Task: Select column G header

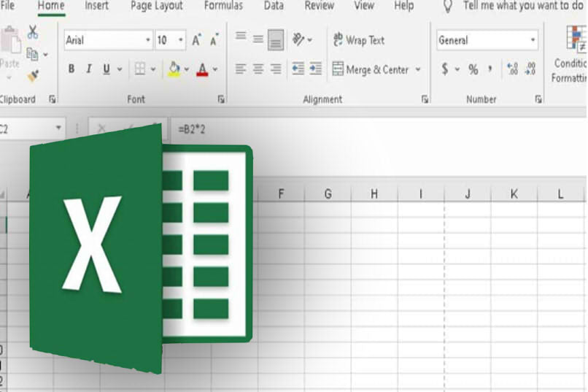Action: (328, 194)
